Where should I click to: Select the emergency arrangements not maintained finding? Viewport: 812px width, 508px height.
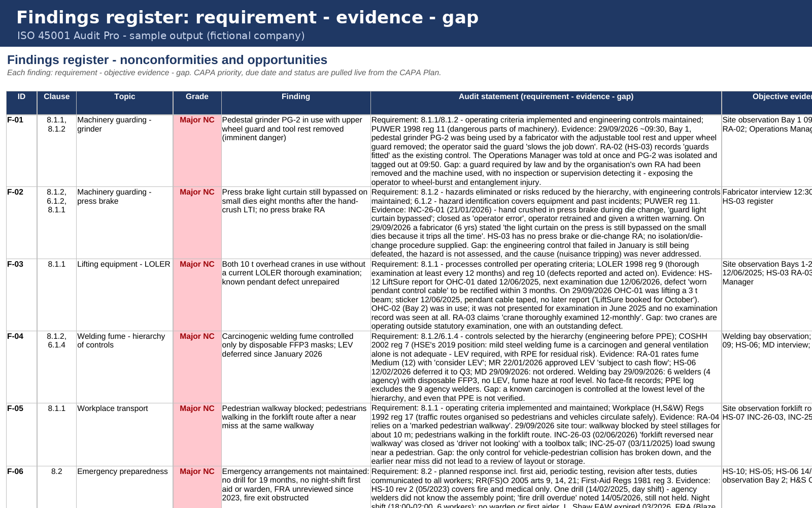(x=296, y=487)
